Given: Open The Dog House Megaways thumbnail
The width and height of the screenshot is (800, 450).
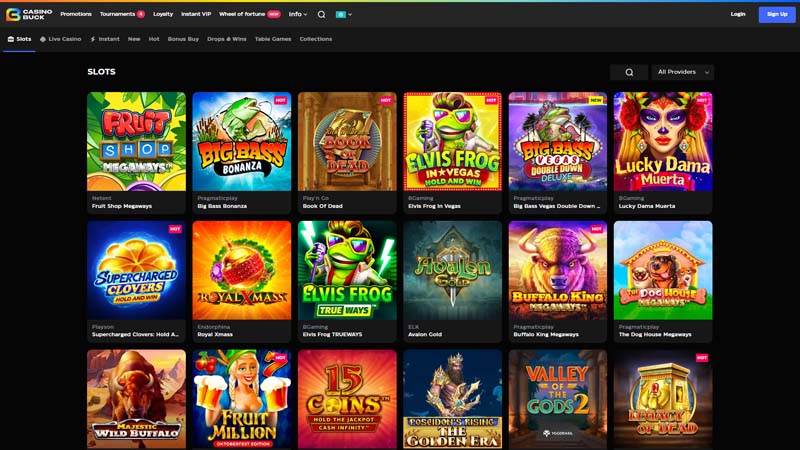Looking at the screenshot, I should pos(663,270).
